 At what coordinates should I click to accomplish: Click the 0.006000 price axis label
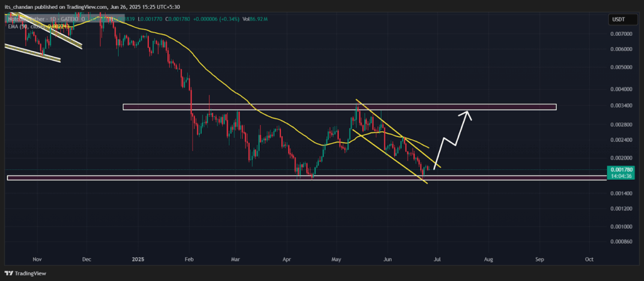point(621,49)
